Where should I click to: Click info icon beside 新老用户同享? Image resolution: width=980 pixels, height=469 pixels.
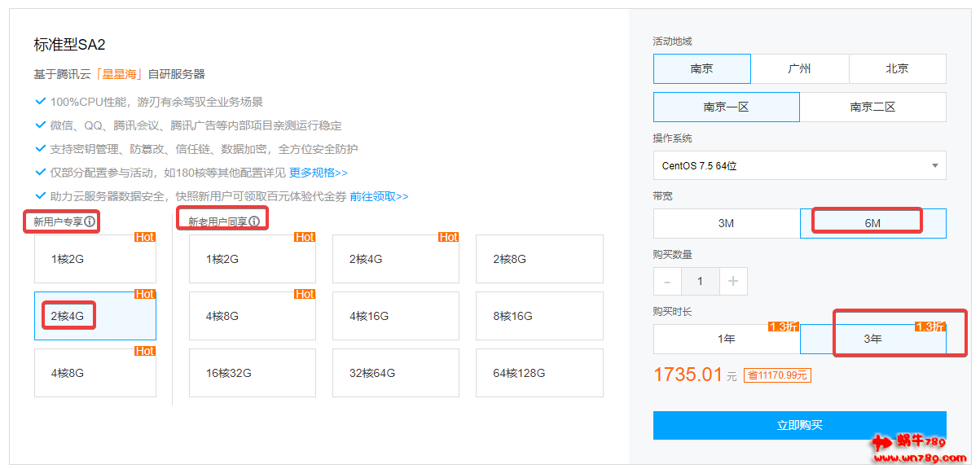254,221
